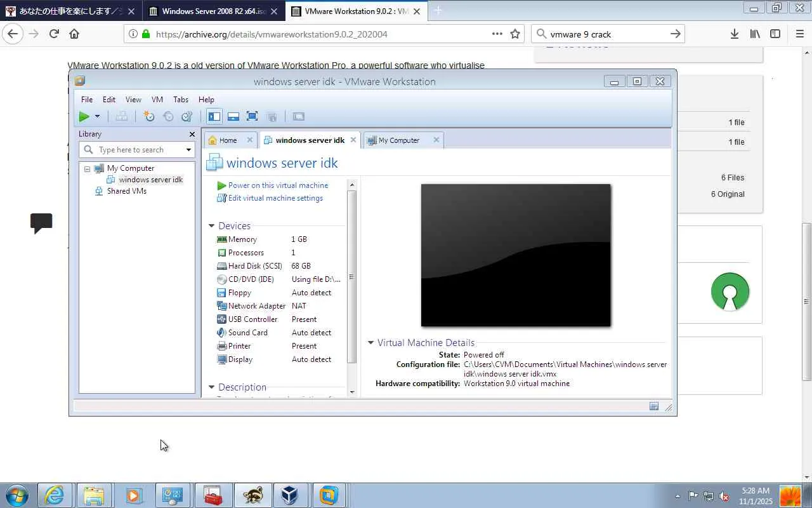Select the Printer device
This screenshot has height=508, width=812.
279,346
